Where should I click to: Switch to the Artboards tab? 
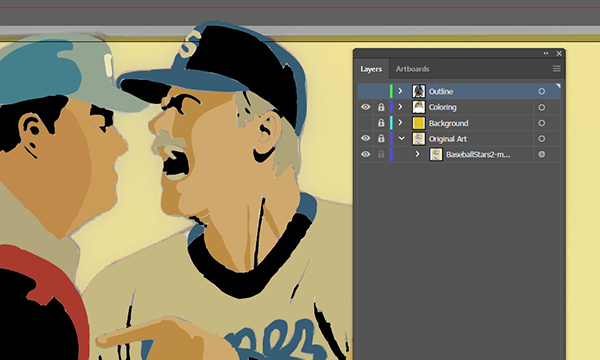412,69
